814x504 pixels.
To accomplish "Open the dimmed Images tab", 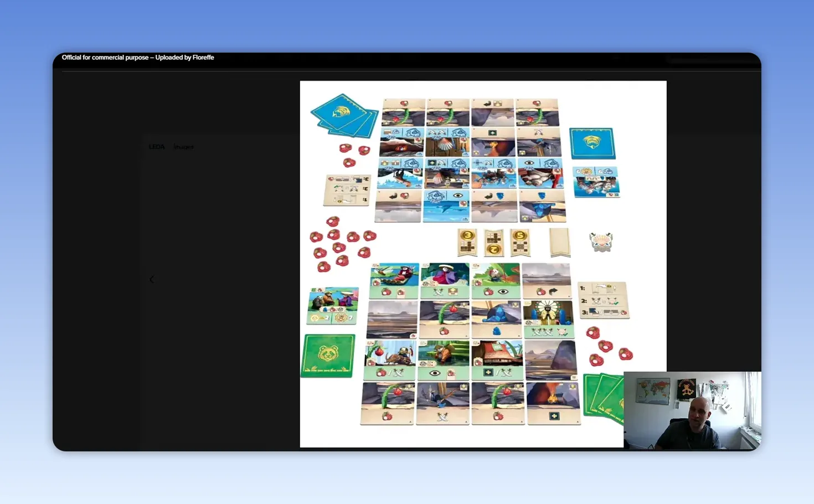I will click(x=183, y=147).
